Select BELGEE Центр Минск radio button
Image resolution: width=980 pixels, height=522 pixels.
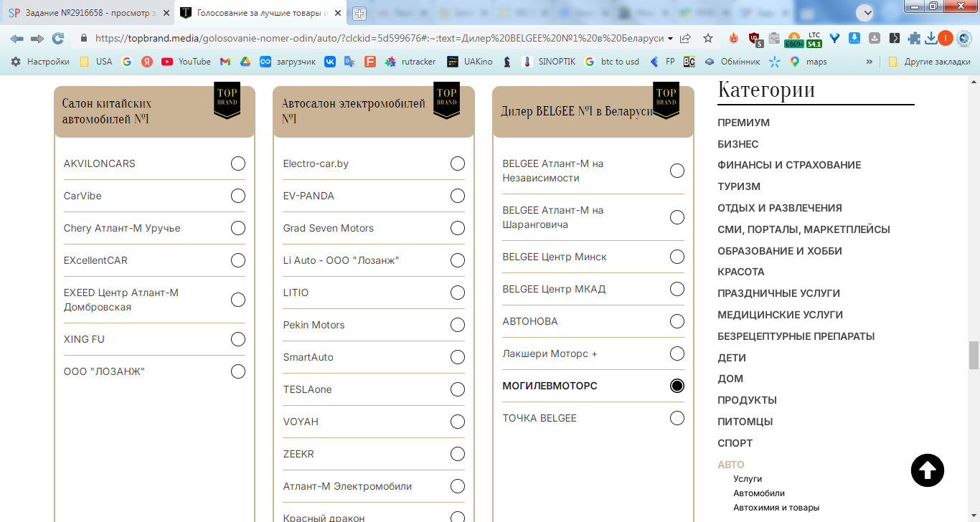677,257
